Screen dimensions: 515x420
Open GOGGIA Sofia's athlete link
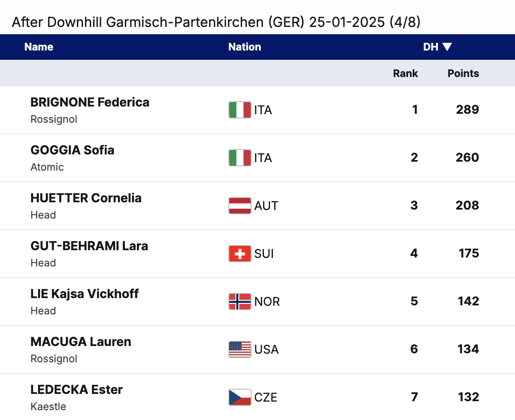click(x=72, y=151)
